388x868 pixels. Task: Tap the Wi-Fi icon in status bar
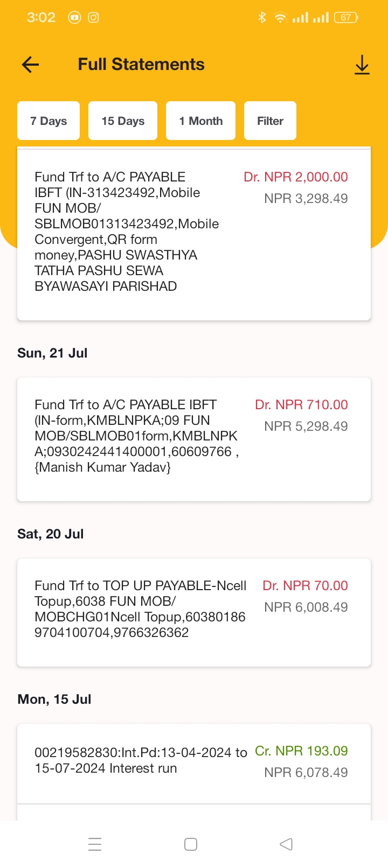pos(280,17)
